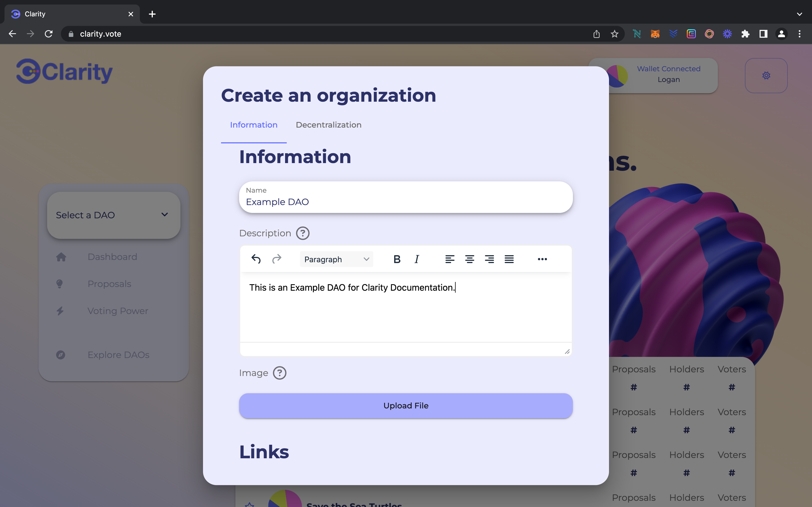Center-align the description text
Viewport: 812px width, 507px height.
pos(469,259)
